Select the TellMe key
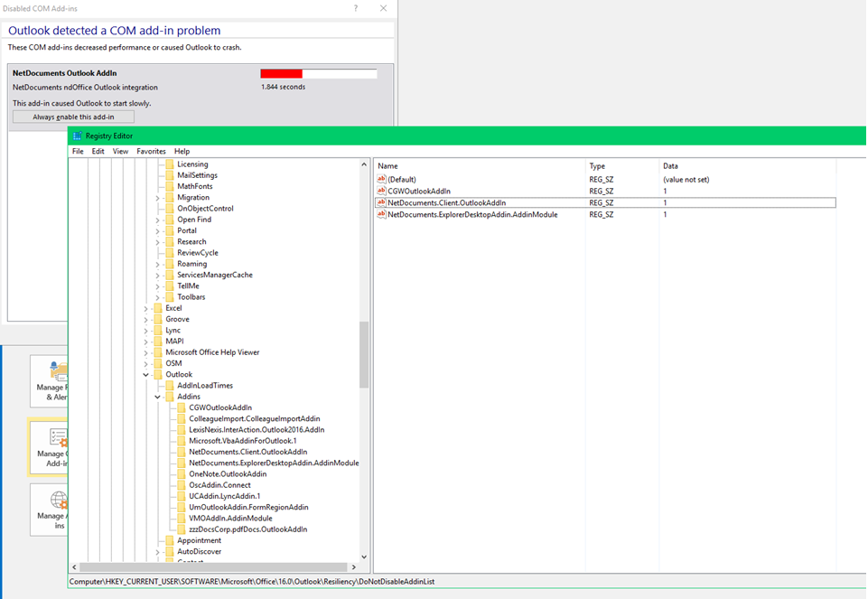The width and height of the screenshot is (868, 599). (188, 285)
